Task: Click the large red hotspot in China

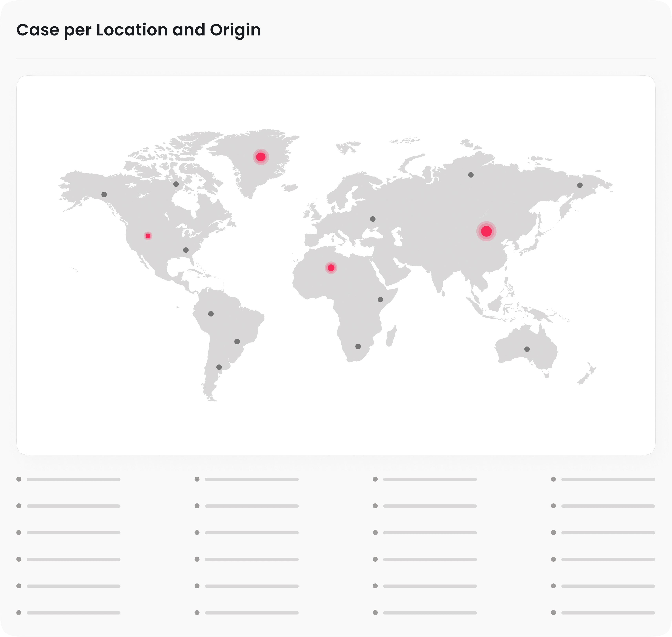Action: 486,231
